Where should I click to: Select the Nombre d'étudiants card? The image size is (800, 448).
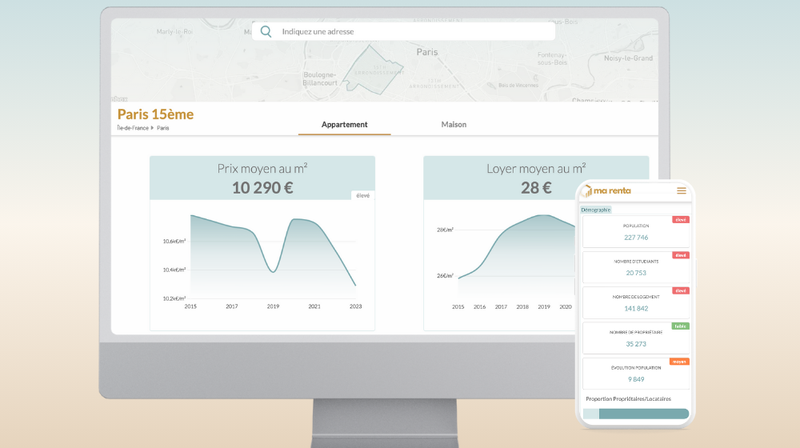(x=635, y=267)
